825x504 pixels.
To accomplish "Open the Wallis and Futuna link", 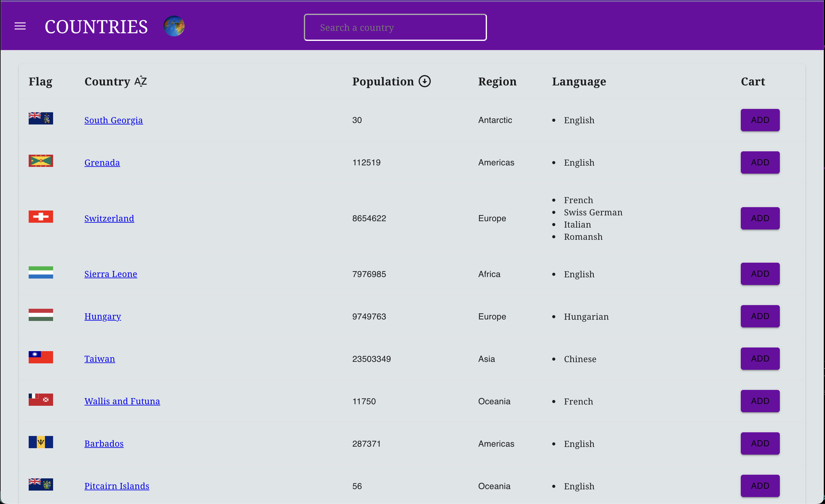I will (122, 401).
